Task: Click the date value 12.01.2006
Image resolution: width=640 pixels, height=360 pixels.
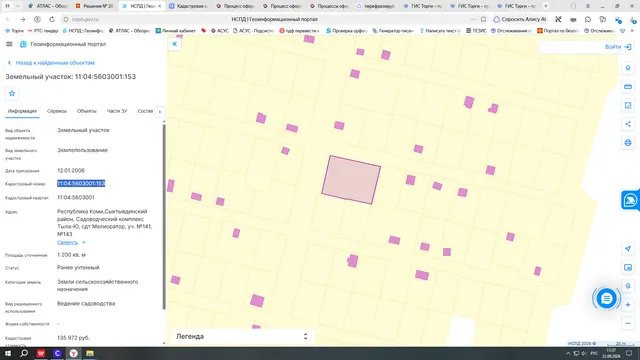Action: tap(71, 171)
